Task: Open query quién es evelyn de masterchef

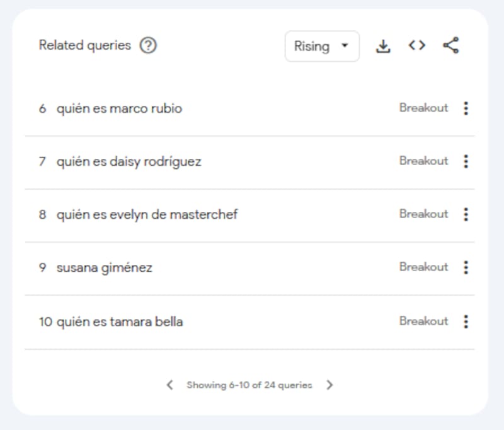Action: pos(147,214)
